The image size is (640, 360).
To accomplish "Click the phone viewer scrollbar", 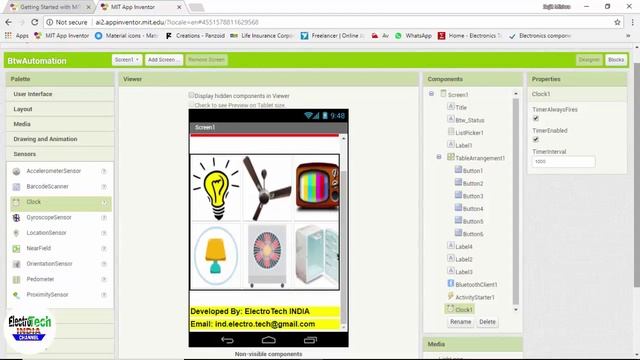I will tap(343, 247).
